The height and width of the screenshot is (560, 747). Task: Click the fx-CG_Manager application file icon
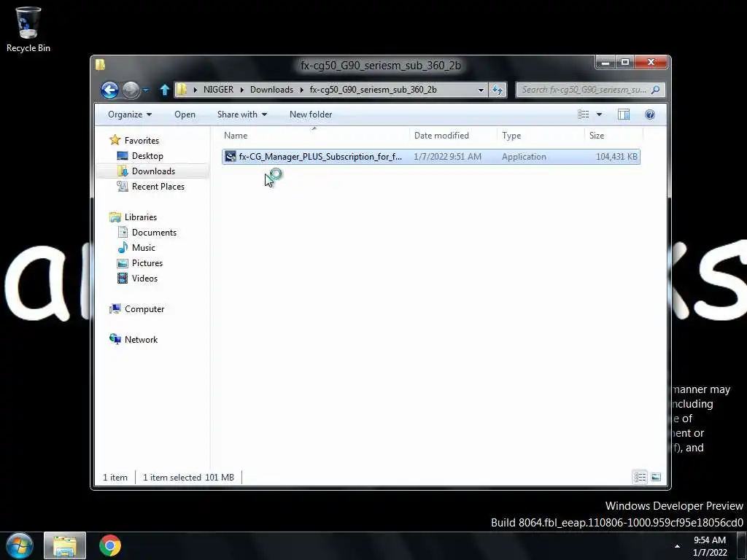click(231, 157)
